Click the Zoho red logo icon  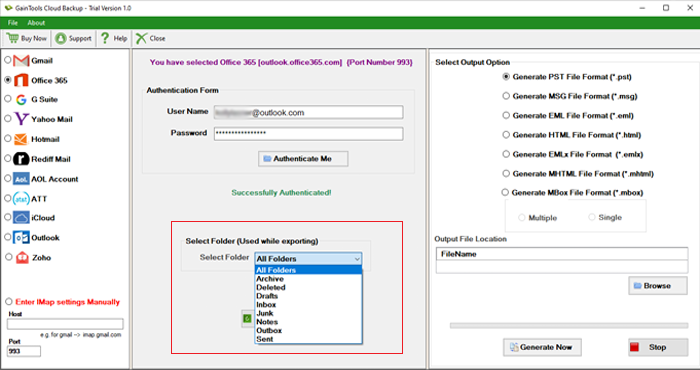click(x=22, y=258)
